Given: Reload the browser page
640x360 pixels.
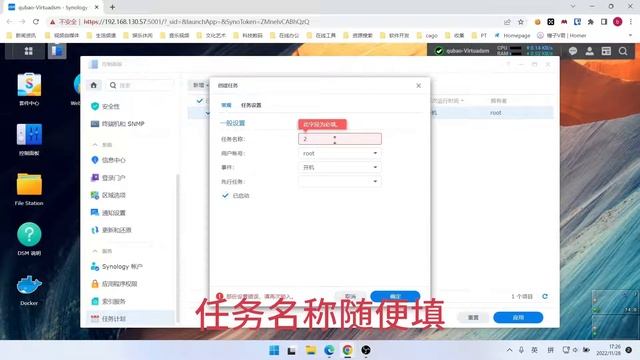Looking at the screenshot, I should pos(36,22).
